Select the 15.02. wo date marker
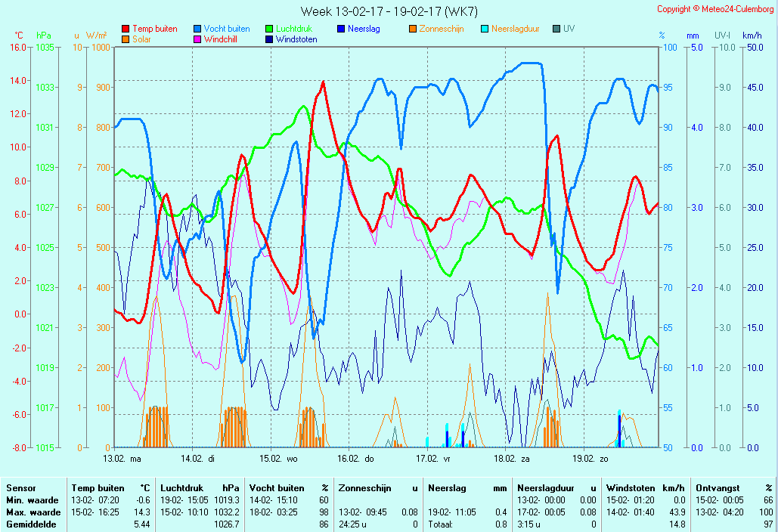 click(279, 458)
